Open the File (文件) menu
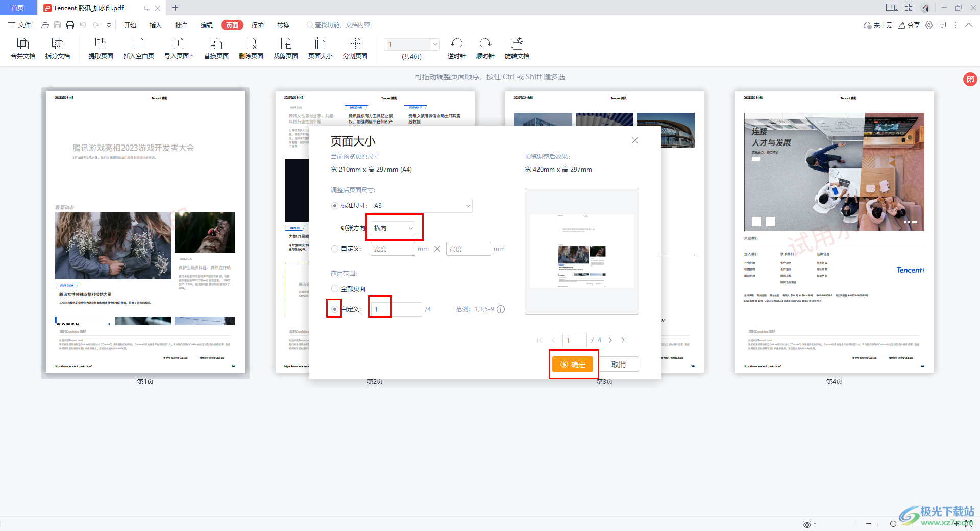This screenshot has height=531, width=980. 19,25
